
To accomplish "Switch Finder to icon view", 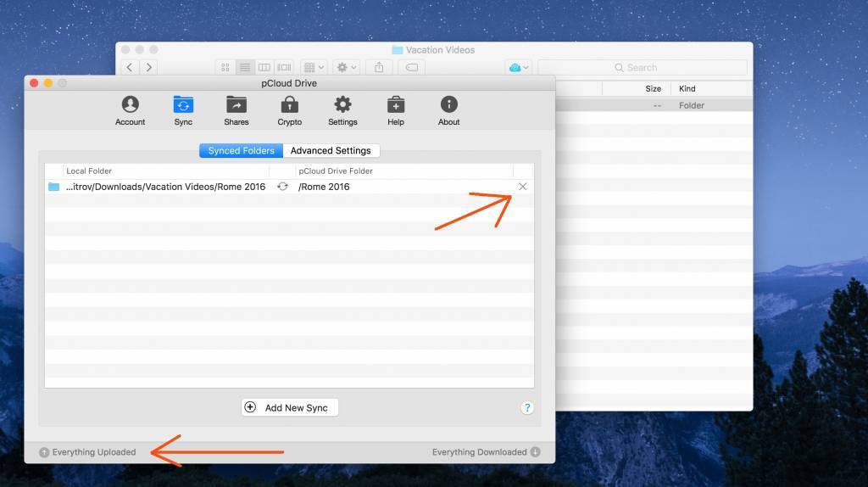I will click(x=225, y=68).
